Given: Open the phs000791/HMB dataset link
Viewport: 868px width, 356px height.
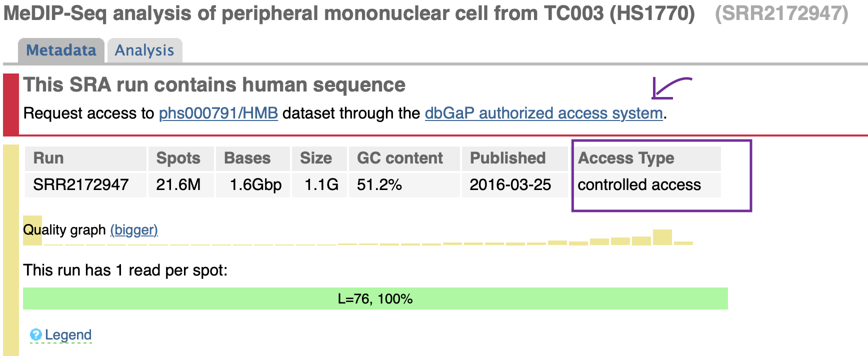Looking at the screenshot, I should 218,113.
